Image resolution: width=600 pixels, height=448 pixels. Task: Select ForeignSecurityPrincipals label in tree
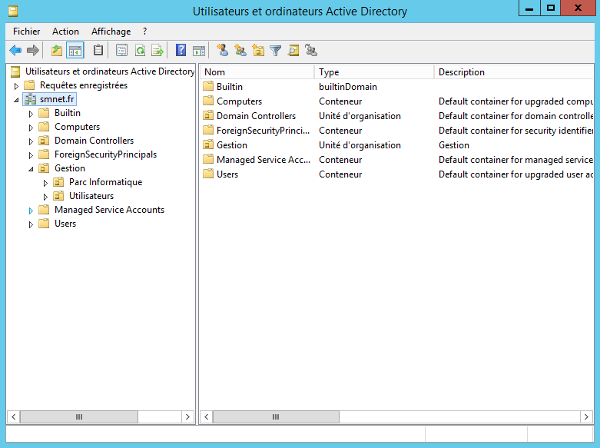105,155
